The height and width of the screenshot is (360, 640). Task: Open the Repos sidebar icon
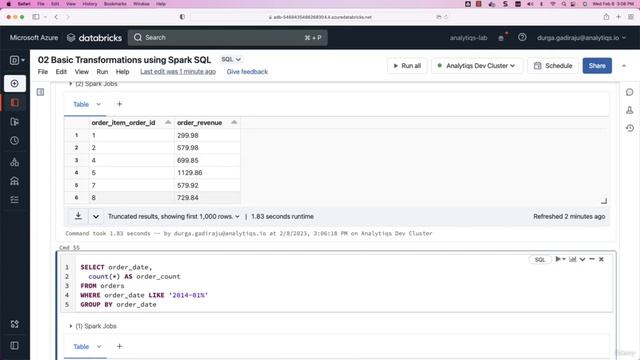15,122
